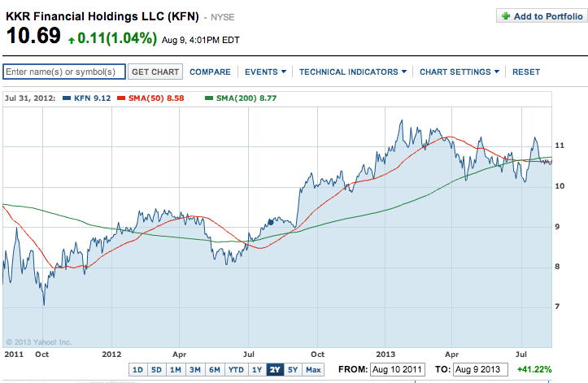Screen dimensions: 588x383
Task: Click the Aug 9, 4:01PM EDT timestamp
Action: (201, 40)
